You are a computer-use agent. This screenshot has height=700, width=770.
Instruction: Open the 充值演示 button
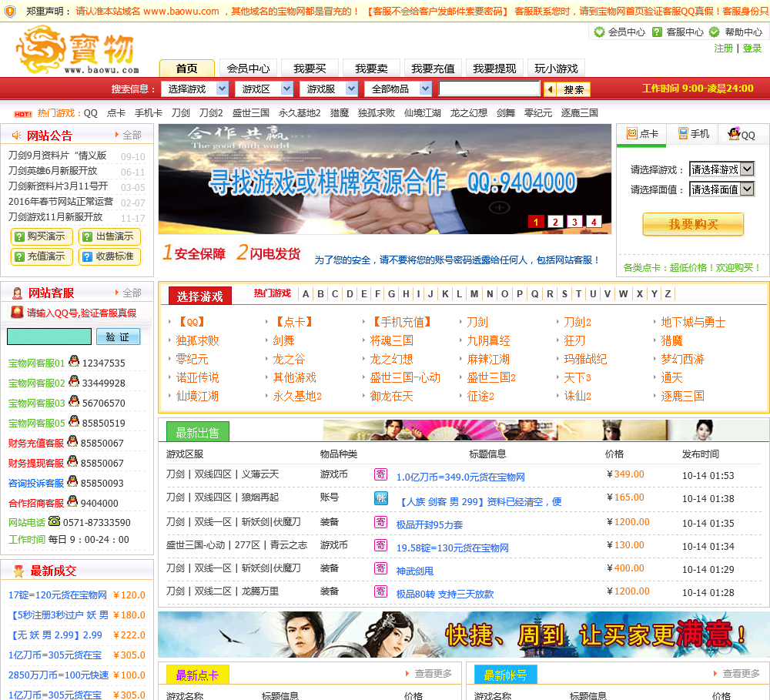click(42, 256)
